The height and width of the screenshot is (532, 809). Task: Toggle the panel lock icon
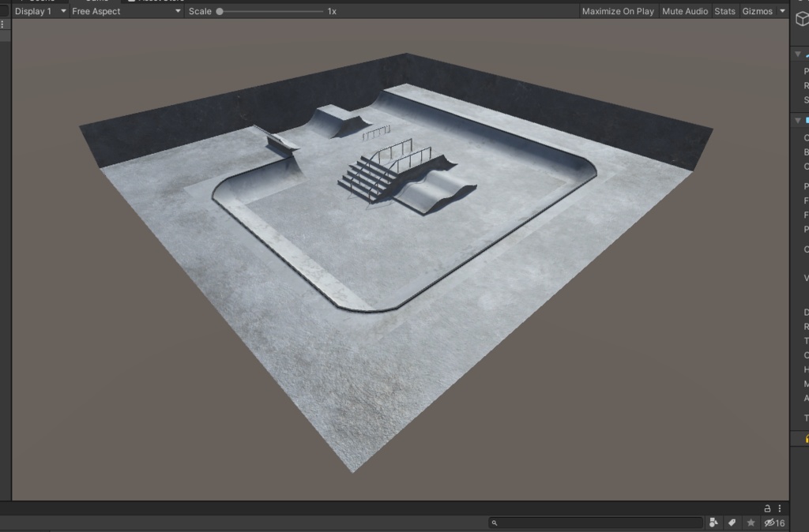point(767,508)
